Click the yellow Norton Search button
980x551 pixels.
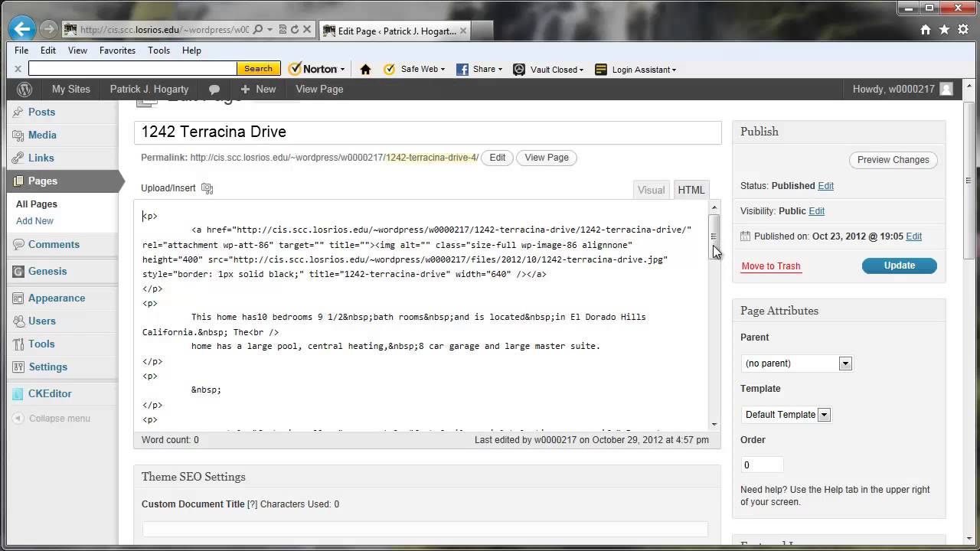pyautogui.click(x=258, y=69)
